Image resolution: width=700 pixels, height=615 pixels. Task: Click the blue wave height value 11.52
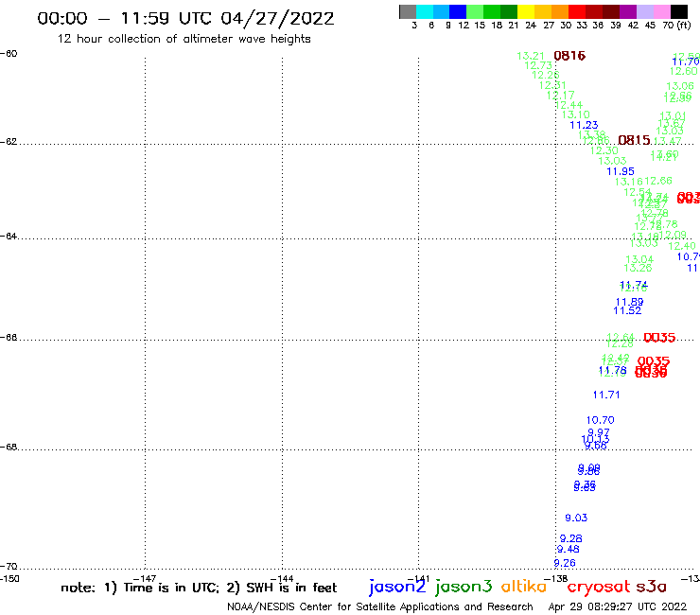[x=627, y=311]
